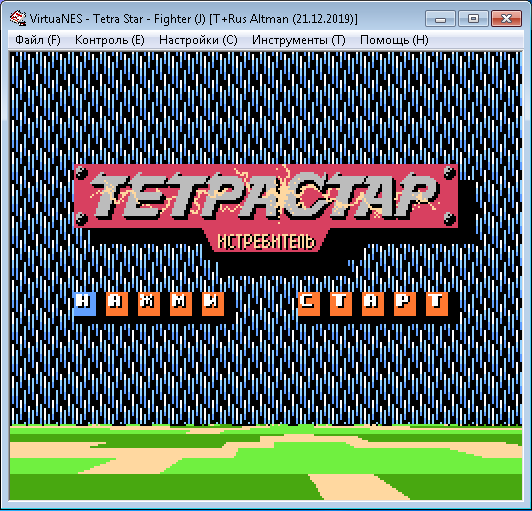Image resolution: width=532 pixels, height=511 pixels.
Task: Open the Контроль (E) menu
Action: [110, 40]
